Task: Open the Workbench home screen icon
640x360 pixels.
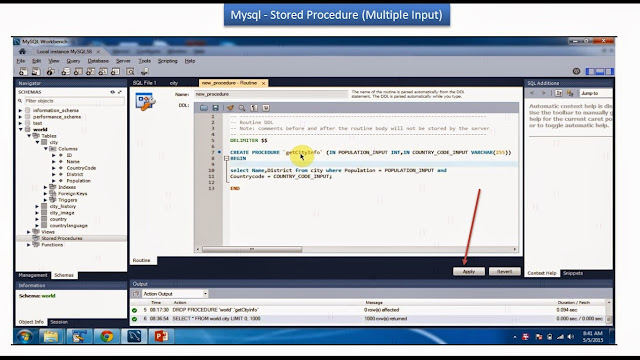Action: [22, 51]
